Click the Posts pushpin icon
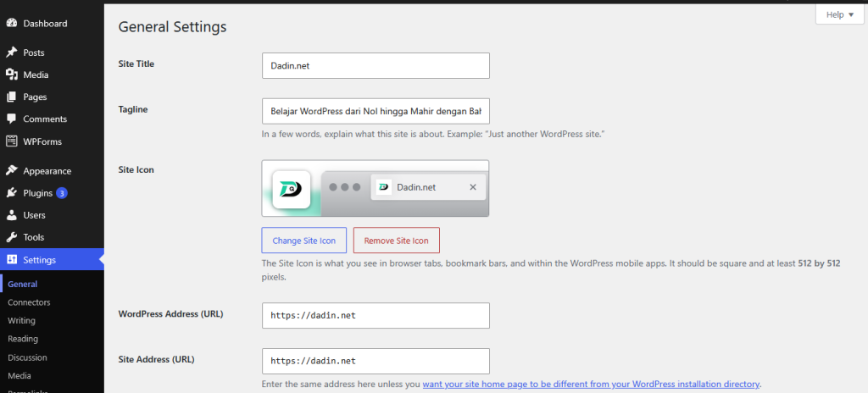Viewport: 868px width, 393px height. (12, 53)
